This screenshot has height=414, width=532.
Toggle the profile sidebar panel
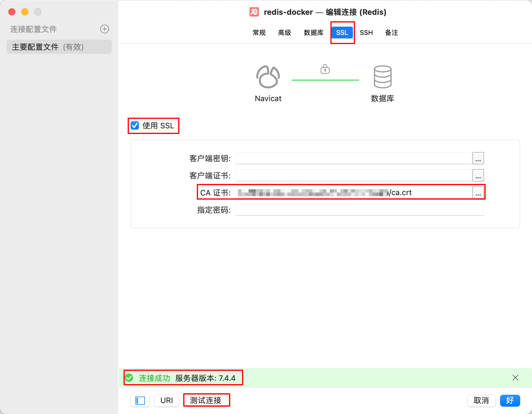tap(140, 401)
